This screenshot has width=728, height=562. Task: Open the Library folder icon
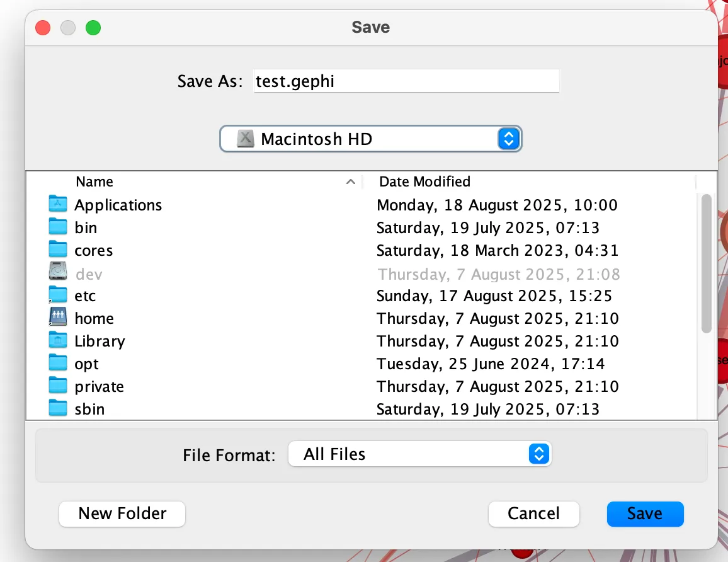[58, 341]
